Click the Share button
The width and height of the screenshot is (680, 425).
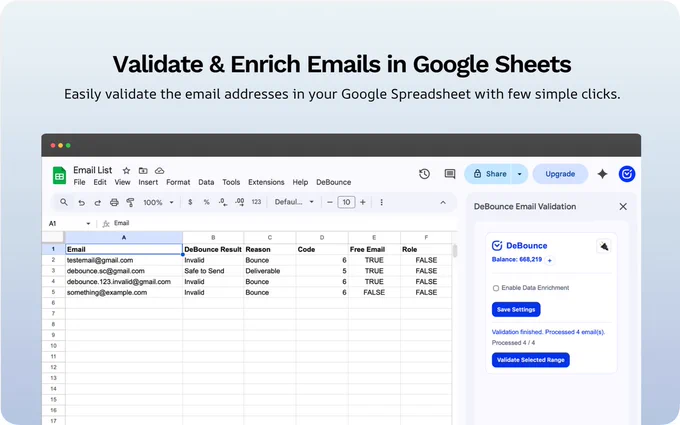[x=488, y=174]
